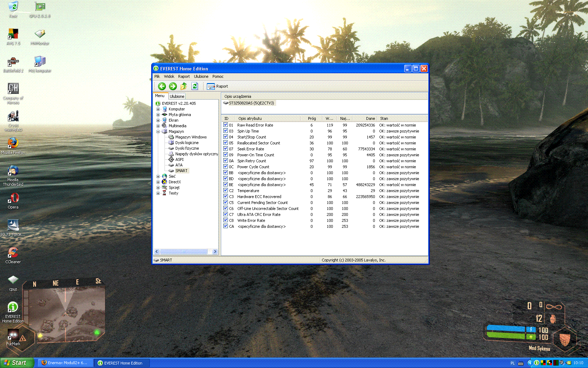Click the green Back arrow toolbar icon

coord(162,86)
